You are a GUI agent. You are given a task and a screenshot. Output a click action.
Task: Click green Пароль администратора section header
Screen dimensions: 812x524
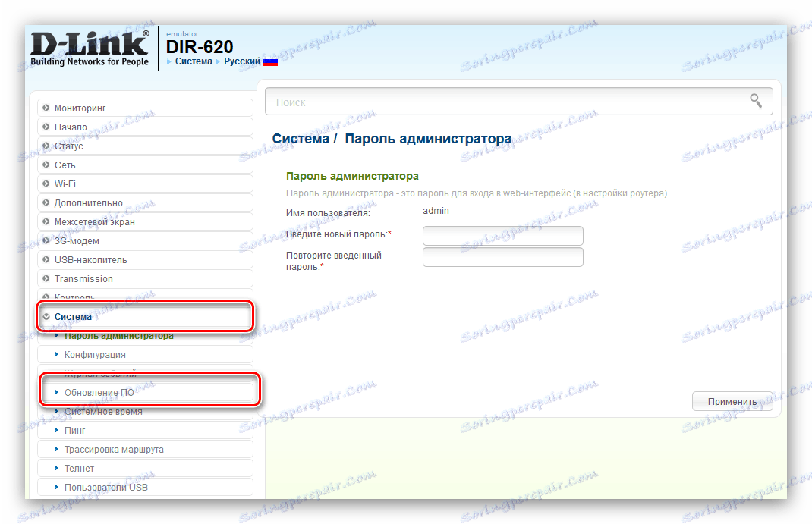coord(352,177)
